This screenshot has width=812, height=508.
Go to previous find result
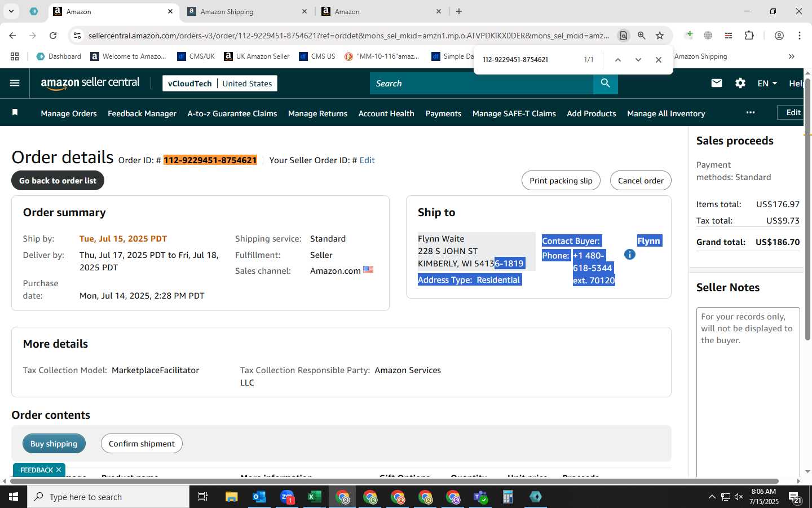[x=618, y=59]
